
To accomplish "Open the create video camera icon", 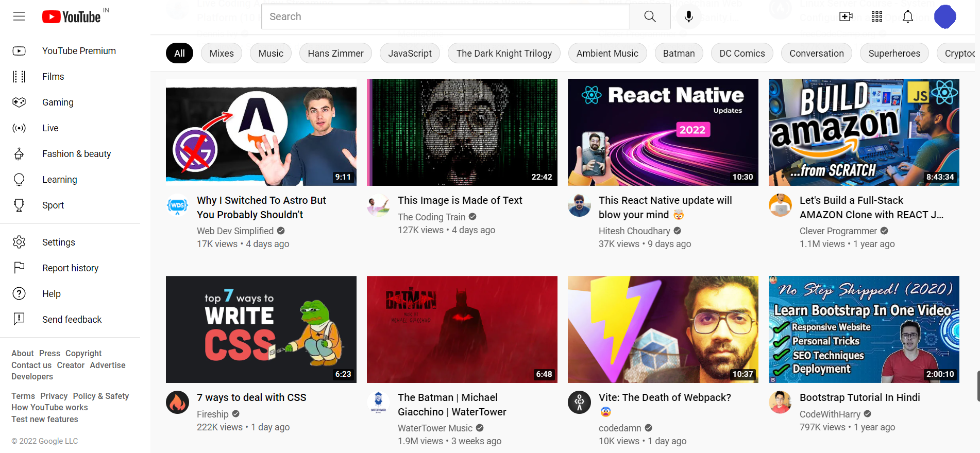I will click(846, 16).
